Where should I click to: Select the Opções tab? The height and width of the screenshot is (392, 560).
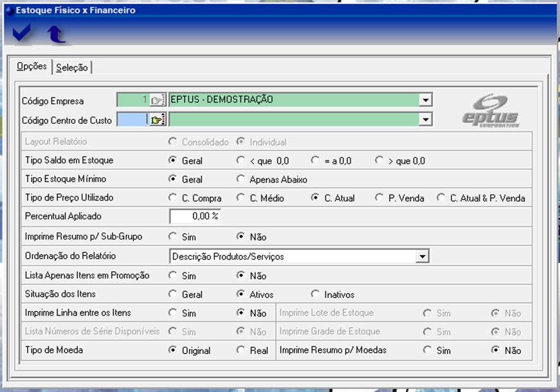pyautogui.click(x=32, y=66)
